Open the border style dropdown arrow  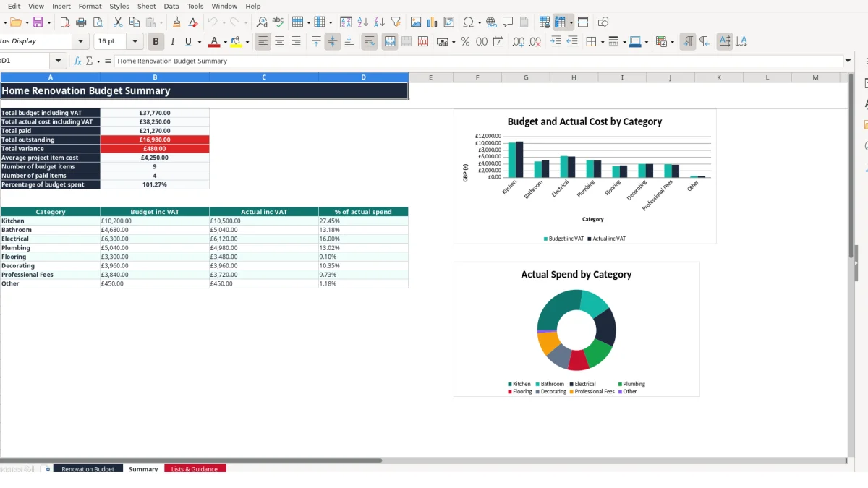624,42
